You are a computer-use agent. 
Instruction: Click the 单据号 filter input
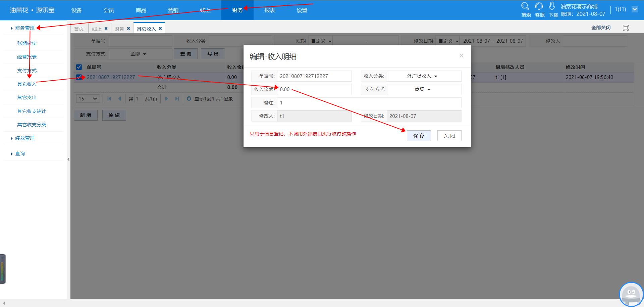[x=140, y=41]
